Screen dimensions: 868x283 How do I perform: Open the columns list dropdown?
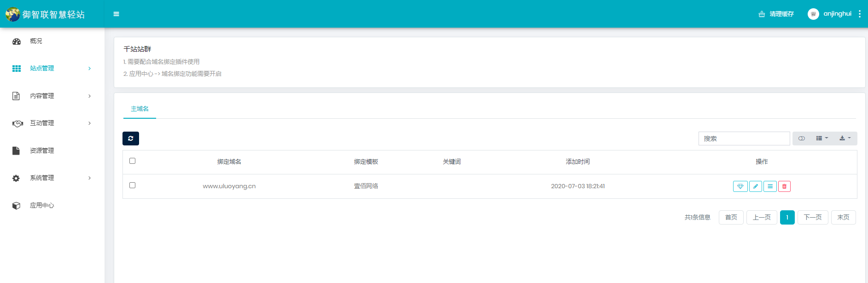tap(822, 139)
